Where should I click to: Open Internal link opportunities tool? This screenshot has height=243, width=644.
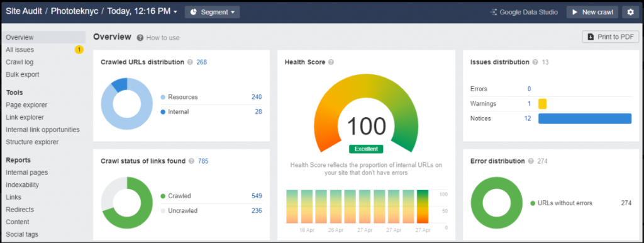[x=43, y=130]
